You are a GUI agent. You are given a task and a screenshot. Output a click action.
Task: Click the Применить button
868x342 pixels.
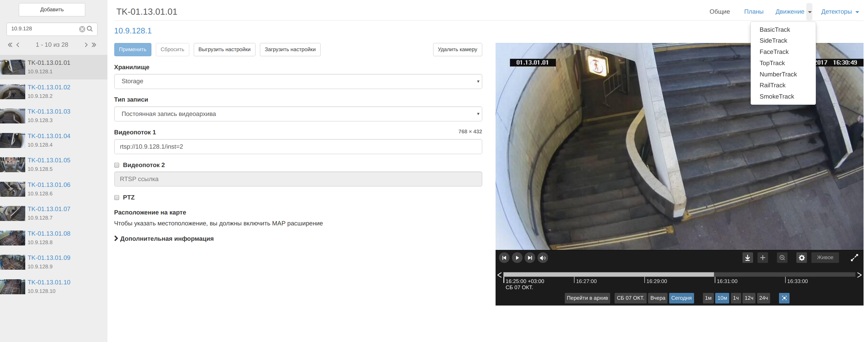pyautogui.click(x=133, y=50)
